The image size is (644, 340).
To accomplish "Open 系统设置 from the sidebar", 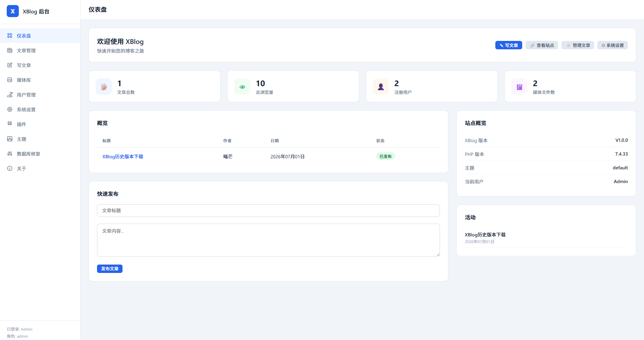I will coord(40,109).
